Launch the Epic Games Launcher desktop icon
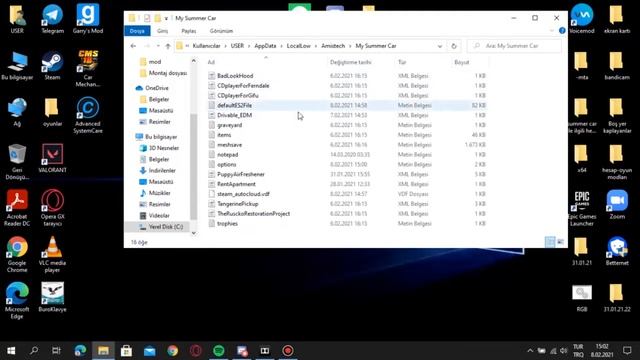Screen dimensions: 640x360 582,208
